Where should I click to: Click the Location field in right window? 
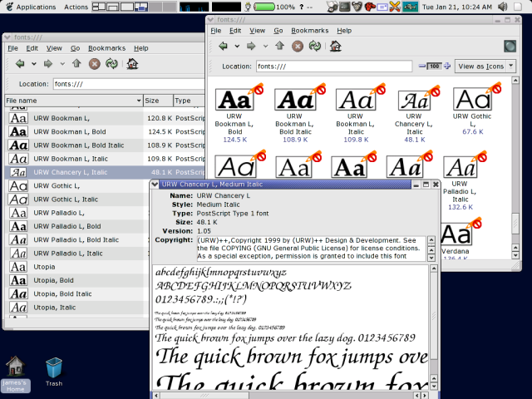[x=334, y=66]
